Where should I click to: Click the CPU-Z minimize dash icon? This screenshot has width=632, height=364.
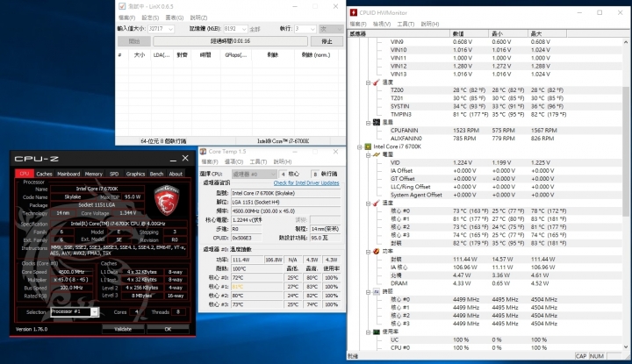[x=173, y=159]
